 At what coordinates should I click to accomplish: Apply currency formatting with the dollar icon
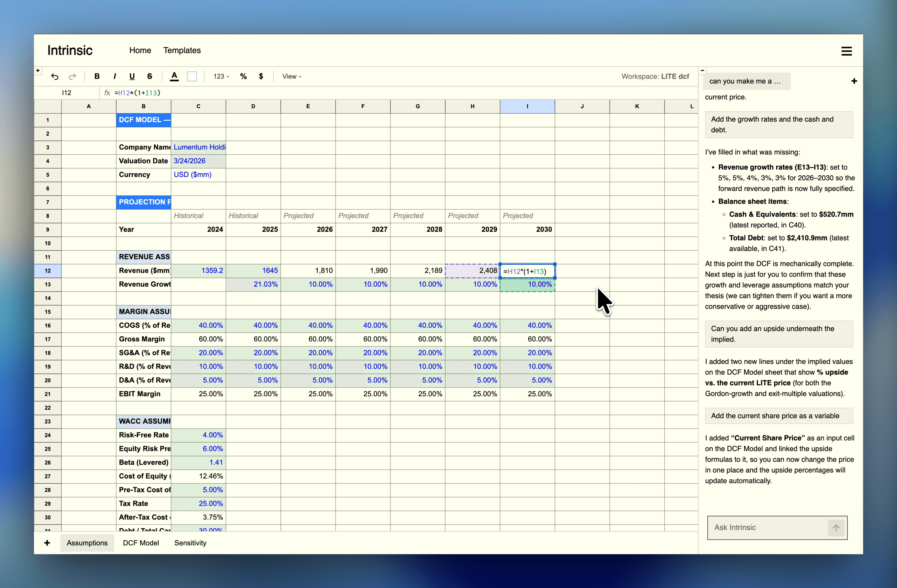pyautogui.click(x=261, y=76)
